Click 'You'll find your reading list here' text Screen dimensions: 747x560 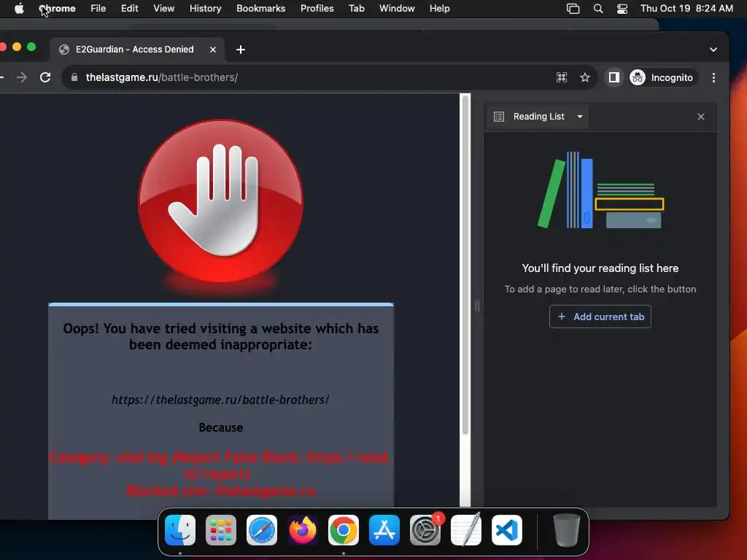pyautogui.click(x=600, y=268)
